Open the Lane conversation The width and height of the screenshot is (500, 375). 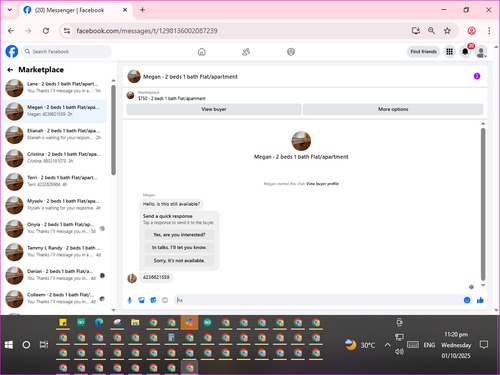click(x=55, y=88)
